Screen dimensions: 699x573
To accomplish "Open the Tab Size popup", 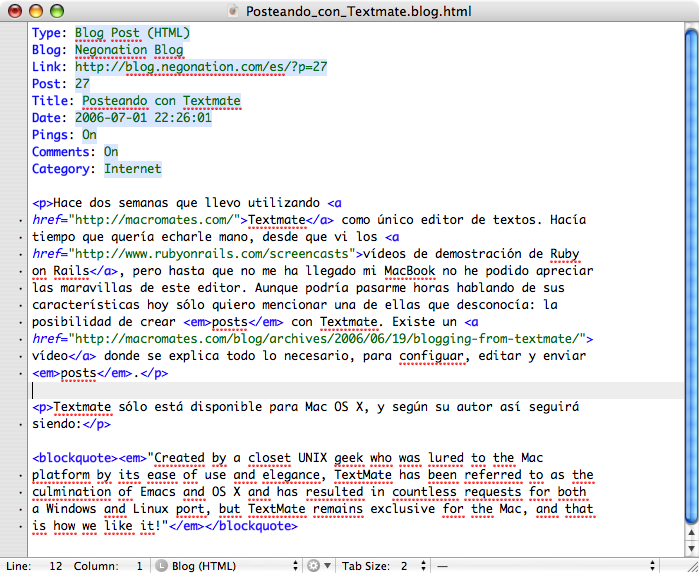I will (385, 566).
